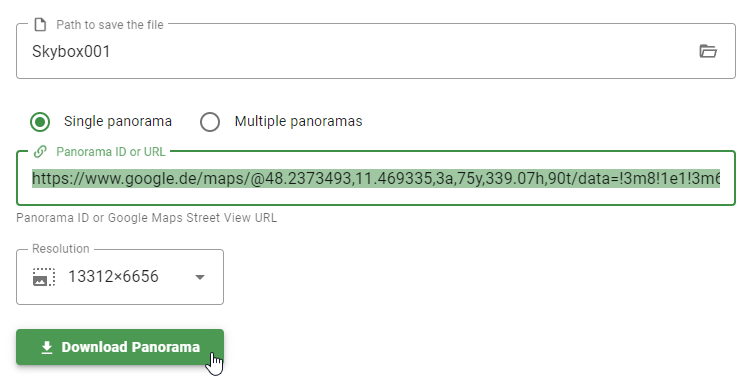Select the Single panorama radio button
The width and height of the screenshot is (753, 385).
click(40, 121)
